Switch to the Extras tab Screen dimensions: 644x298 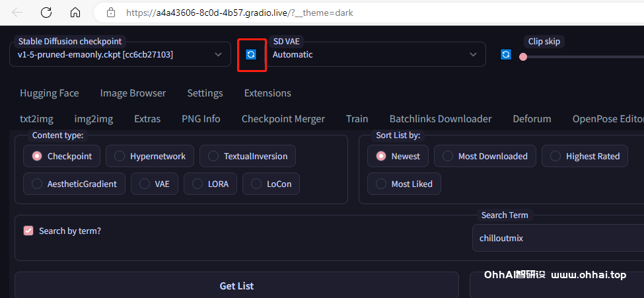point(147,119)
